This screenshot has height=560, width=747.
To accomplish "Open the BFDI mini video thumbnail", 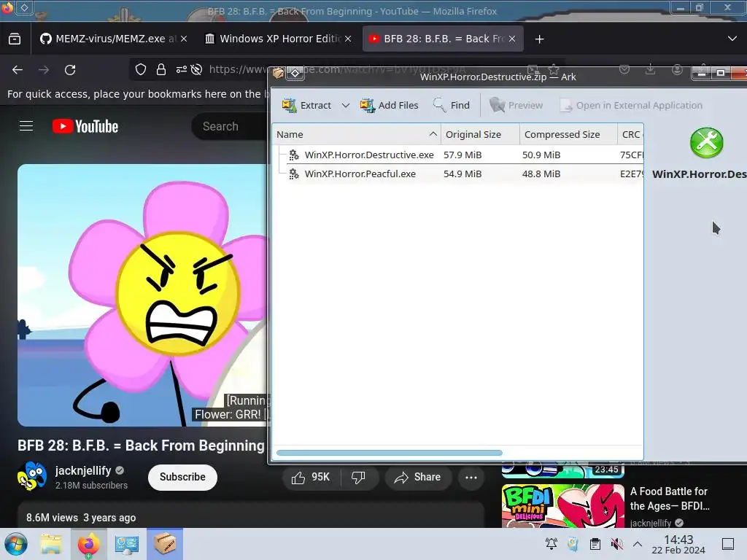I will [562, 506].
